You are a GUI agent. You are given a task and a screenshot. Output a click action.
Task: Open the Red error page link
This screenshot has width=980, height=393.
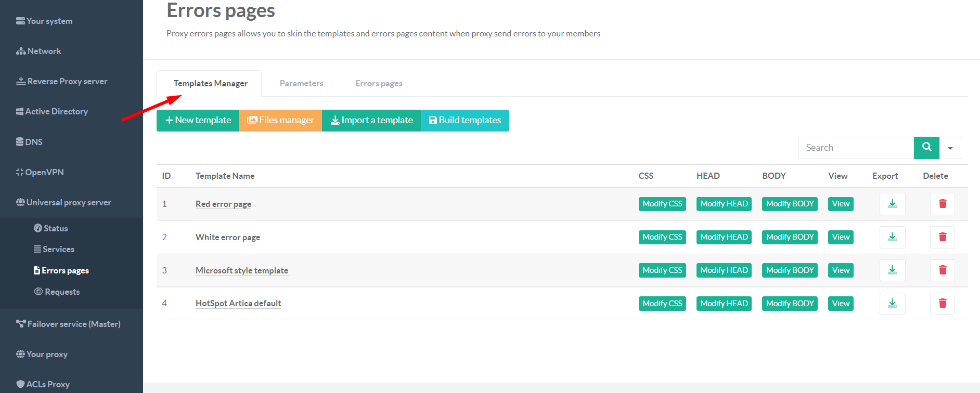(x=223, y=204)
